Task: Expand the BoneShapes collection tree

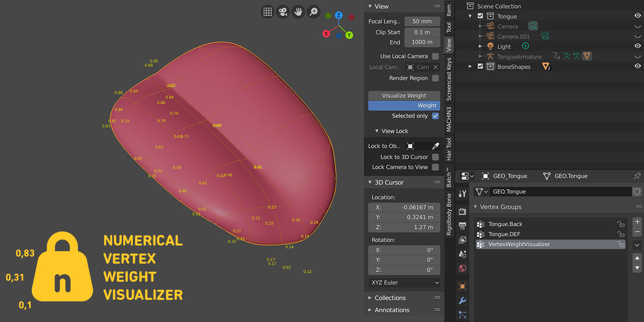Action: (x=470, y=66)
